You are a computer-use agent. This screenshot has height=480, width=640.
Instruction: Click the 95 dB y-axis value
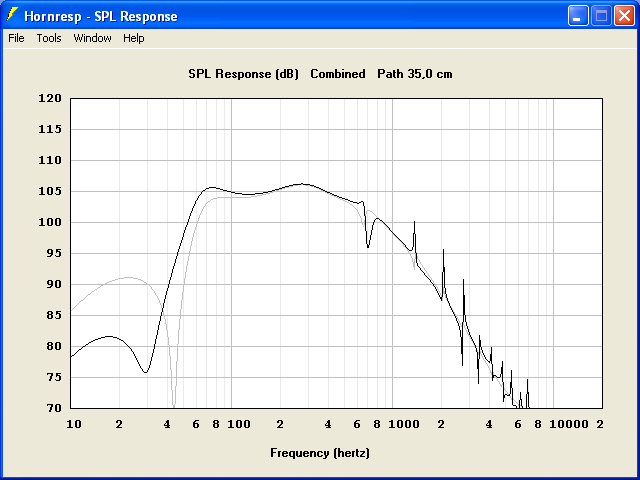click(x=54, y=253)
